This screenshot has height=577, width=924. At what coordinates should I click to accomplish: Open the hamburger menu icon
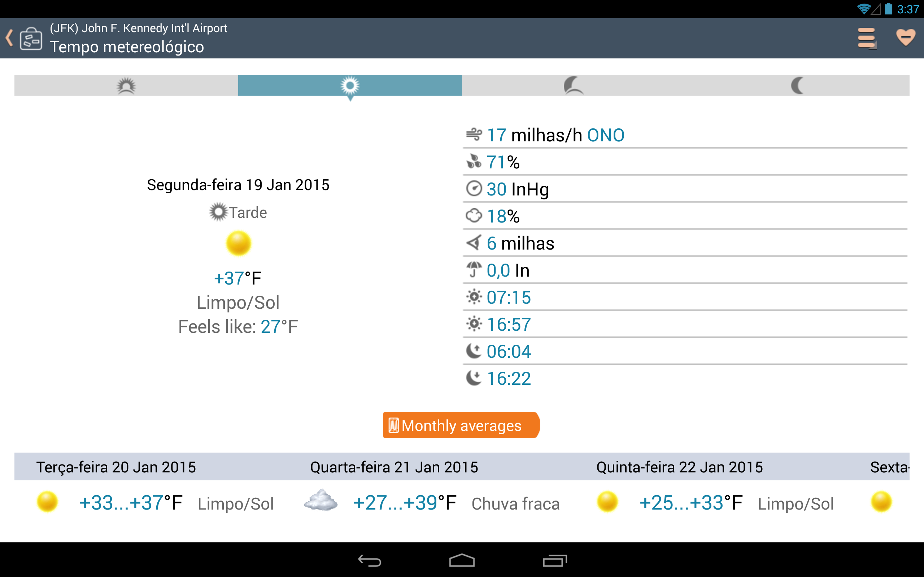pyautogui.click(x=866, y=38)
